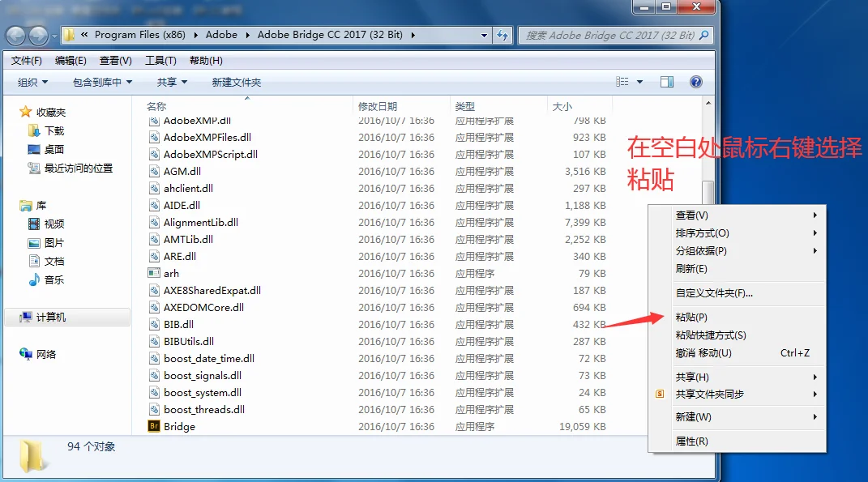Click the AMTLib.dll file icon
This screenshot has height=482, width=868.
pos(154,239)
